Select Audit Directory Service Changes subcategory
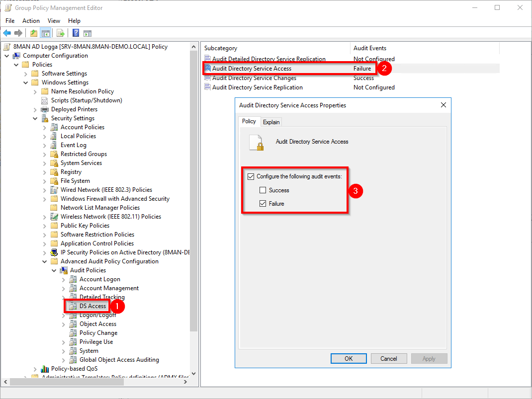This screenshot has height=399, width=532. [254, 78]
